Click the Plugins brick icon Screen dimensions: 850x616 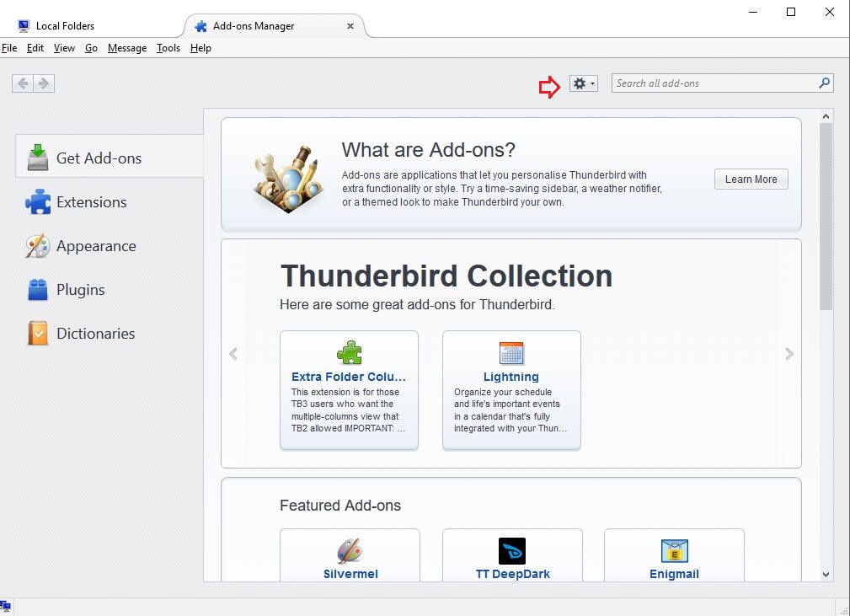(38, 290)
